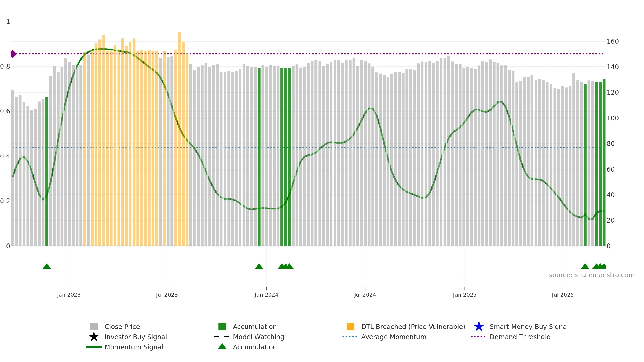Click the tallest orange bar near Jul 2023
Image resolution: width=644 pixels, height=362 pixels.
[x=180, y=139]
